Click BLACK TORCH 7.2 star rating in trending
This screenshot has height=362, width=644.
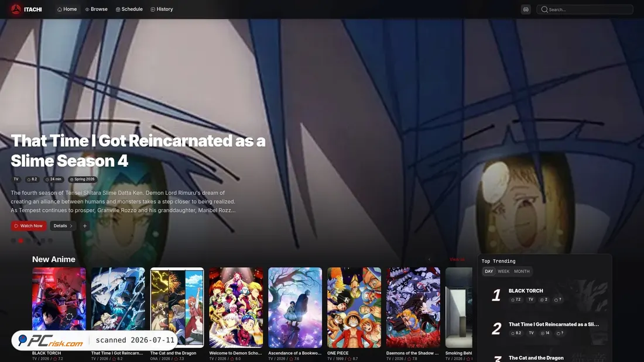tap(516, 299)
